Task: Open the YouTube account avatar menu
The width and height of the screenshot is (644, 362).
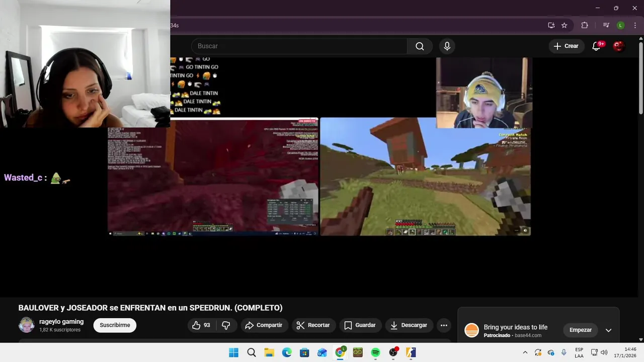Action: click(x=618, y=46)
